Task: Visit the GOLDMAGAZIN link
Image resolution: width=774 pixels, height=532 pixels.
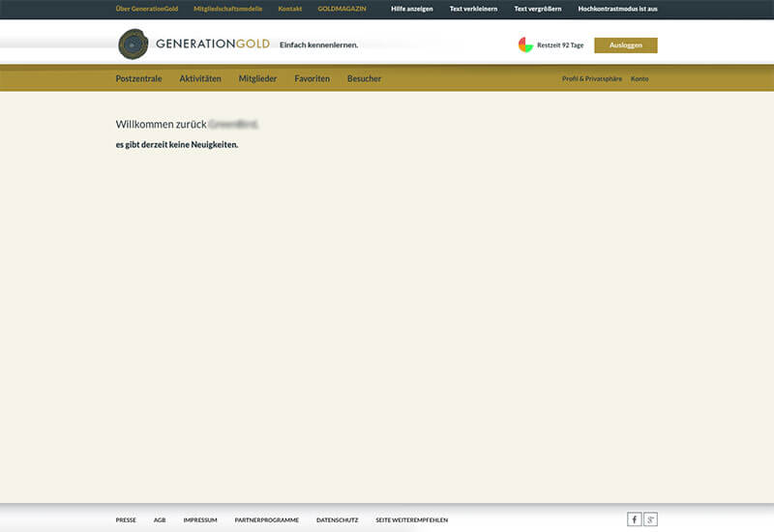Action: pos(342,9)
